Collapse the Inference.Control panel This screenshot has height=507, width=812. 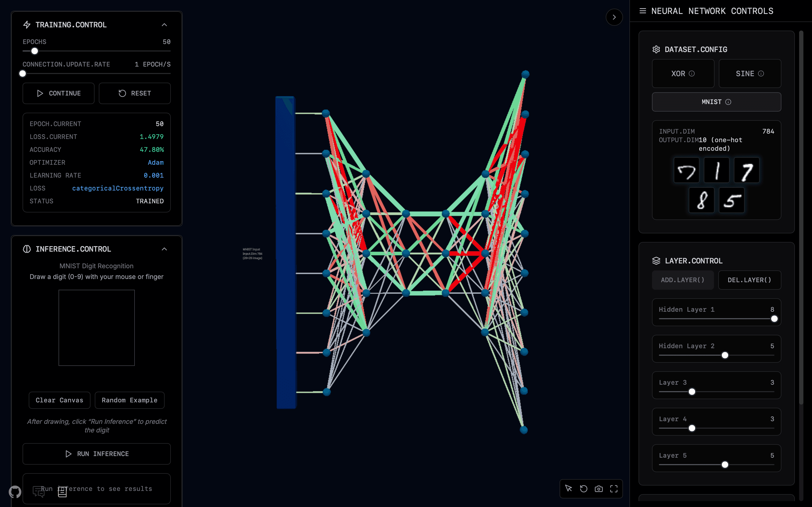tap(164, 249)
